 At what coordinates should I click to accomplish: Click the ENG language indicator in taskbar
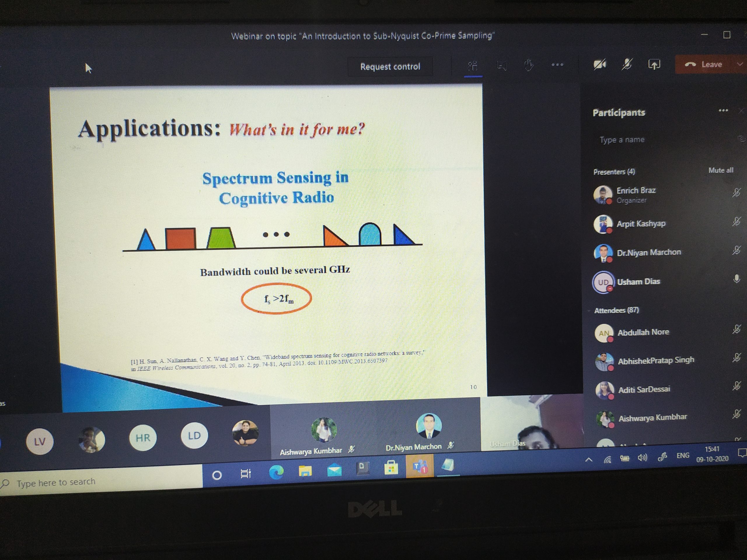679,453
